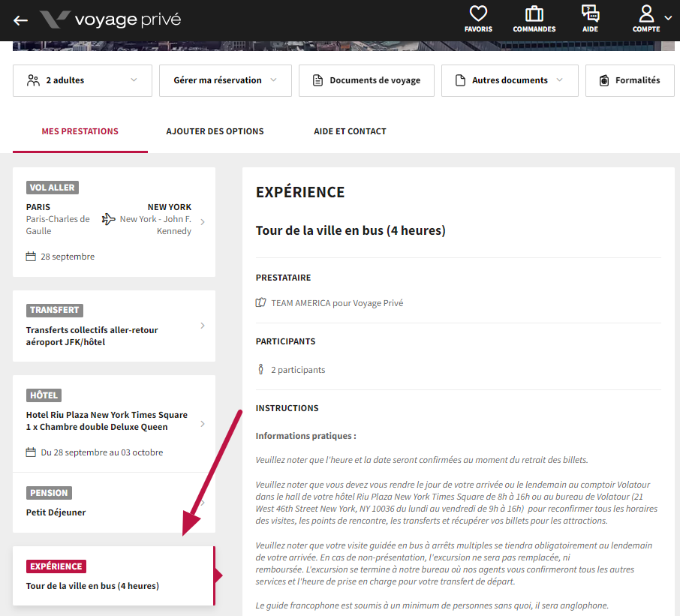The width and height of the screenshot is (680, 616).
Task: Click the airplane icon in the Vol Aller card
Action: pyautogui.click(x=108, y=219)
